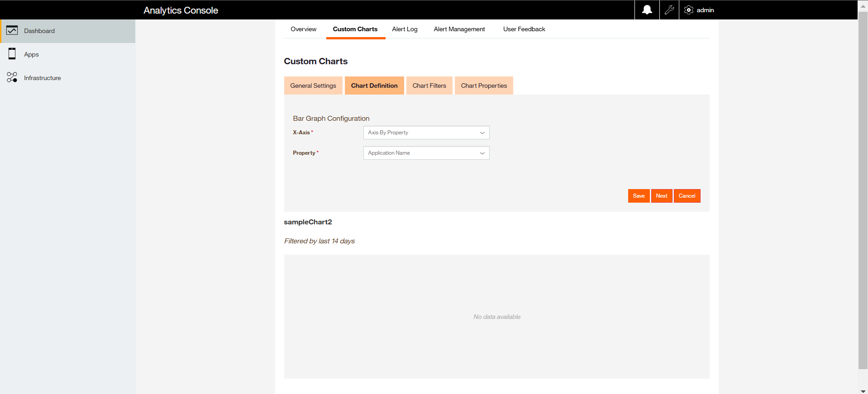Click the page's vertical scrollbar
The image size is (868, 394).
[x=863, y=190]
